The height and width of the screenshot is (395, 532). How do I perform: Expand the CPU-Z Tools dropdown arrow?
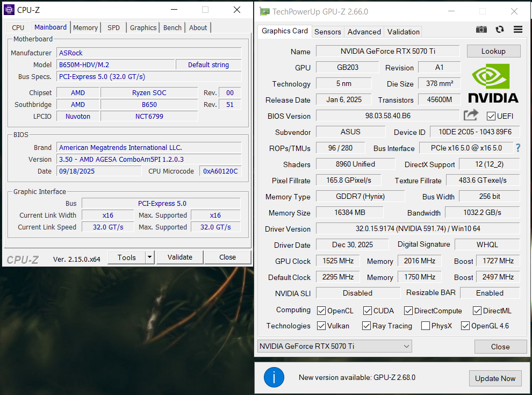(149, 257)
